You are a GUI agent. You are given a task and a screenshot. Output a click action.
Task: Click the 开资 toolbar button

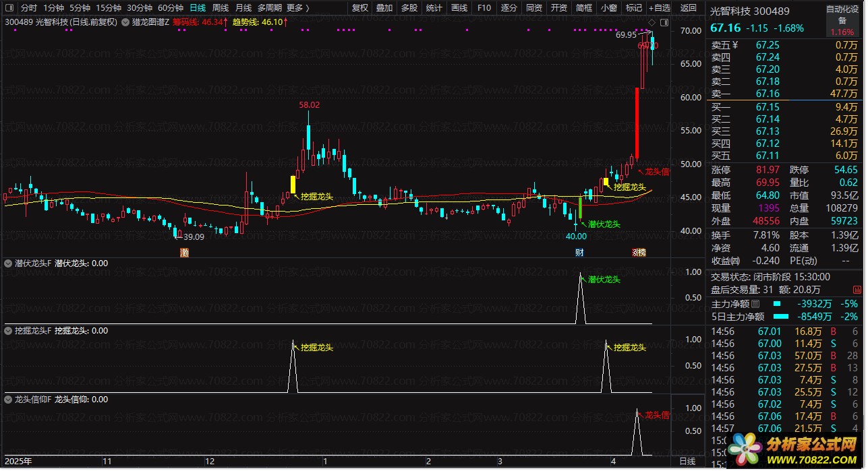(559, 8)
